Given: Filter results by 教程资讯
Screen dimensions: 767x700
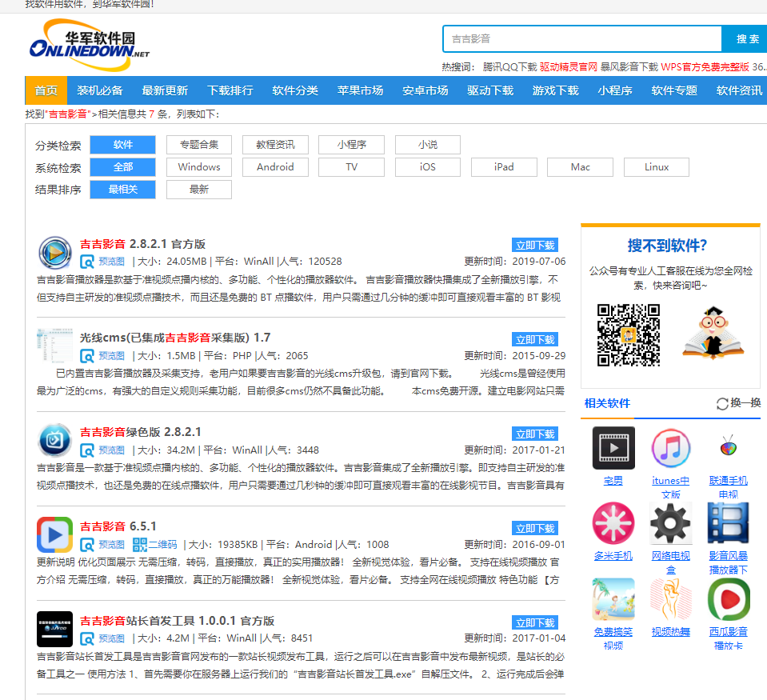Looking at the screenshot, I should point(275,145).
